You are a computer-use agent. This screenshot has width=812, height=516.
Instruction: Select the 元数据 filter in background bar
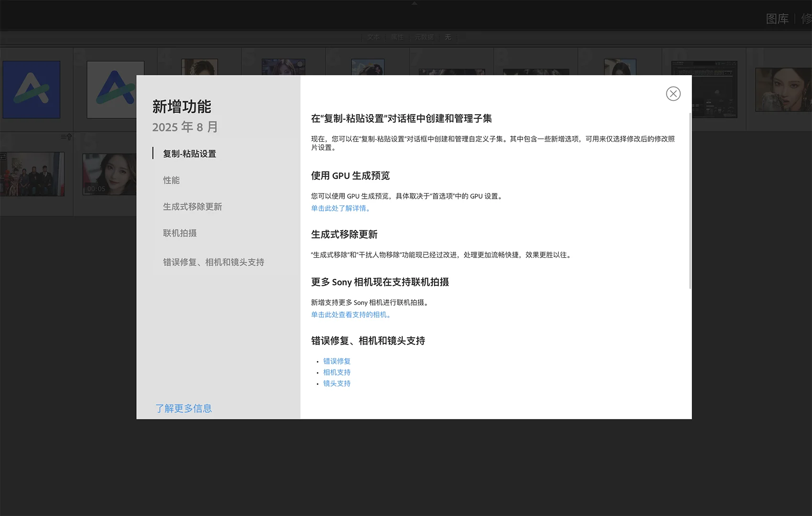424,37
